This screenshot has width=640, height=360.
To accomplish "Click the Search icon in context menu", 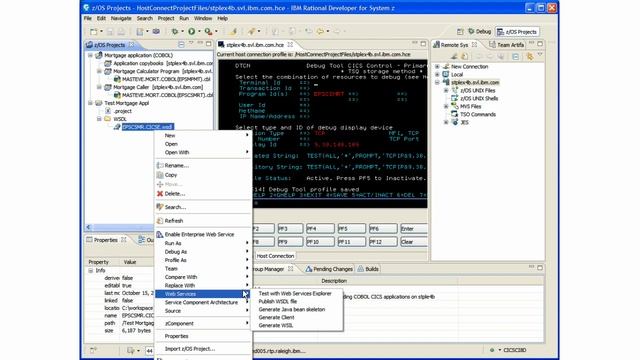I will click(160, 207).
